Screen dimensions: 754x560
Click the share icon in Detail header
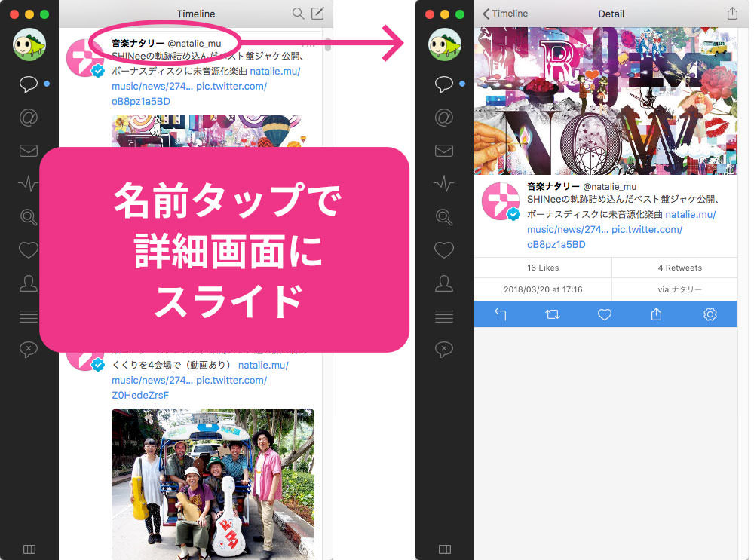(732, 14)
